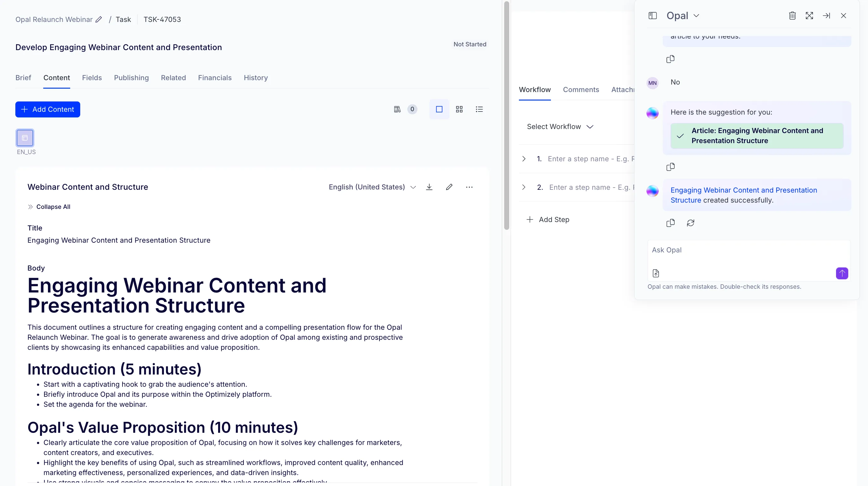868x486 pixels.
Task: Regenerate the last Opal response
Action: 690,223
